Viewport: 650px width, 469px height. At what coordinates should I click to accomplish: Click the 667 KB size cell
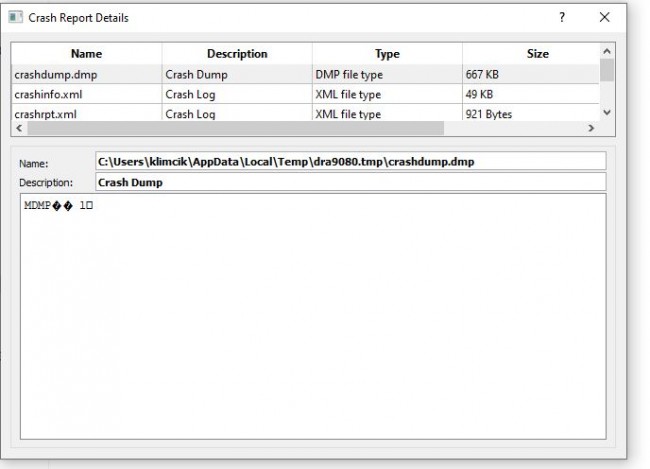click(x=531, y=75)
